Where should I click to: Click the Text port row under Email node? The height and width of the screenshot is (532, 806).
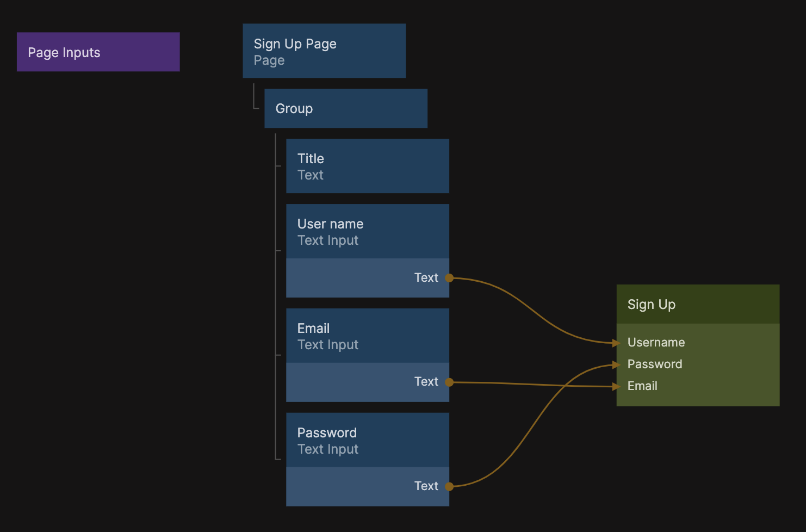click(x=367, y=382)
